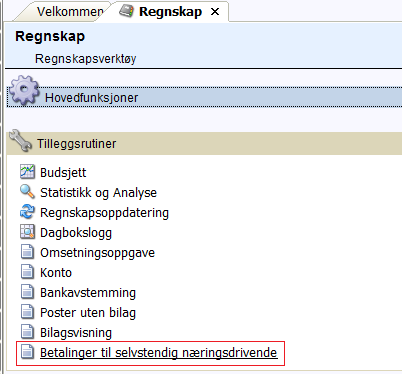Screen dimensions: 402x374
Task: Click the Regnskap page heading
Action: coord(50,36)
